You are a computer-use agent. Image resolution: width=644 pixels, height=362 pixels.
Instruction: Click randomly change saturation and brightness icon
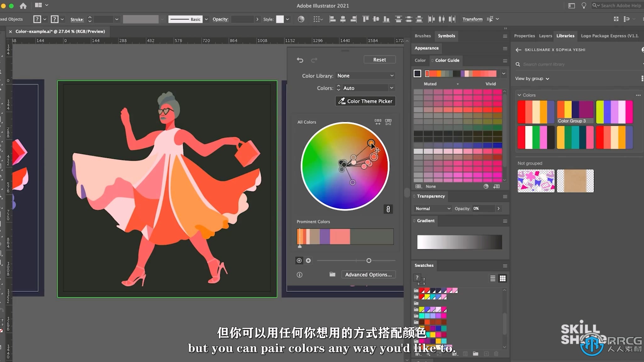click(x=388, y=122)
